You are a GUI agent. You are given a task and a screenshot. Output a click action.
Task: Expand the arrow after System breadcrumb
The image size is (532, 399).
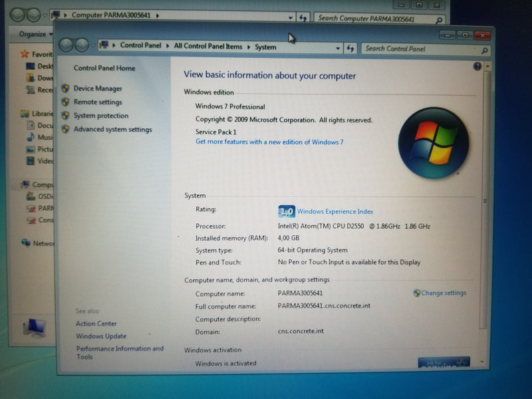(281, 47)
